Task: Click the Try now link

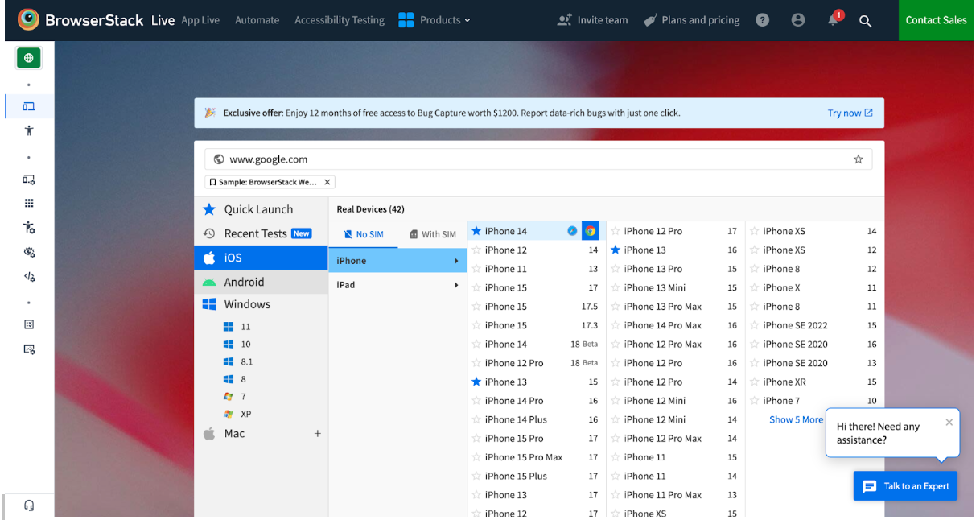Action: click(850, 113)
